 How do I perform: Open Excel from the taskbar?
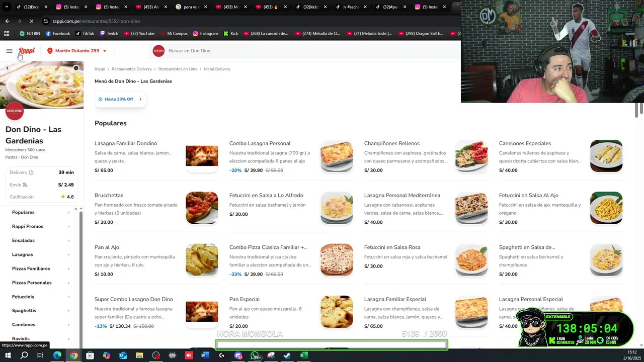click(x=303, y=355)
